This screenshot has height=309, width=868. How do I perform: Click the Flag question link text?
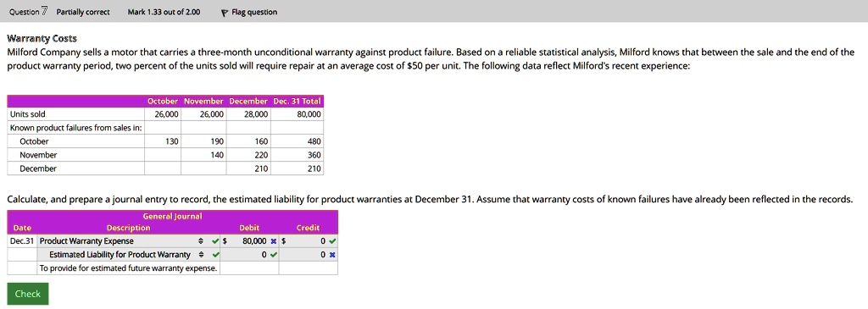254,12
